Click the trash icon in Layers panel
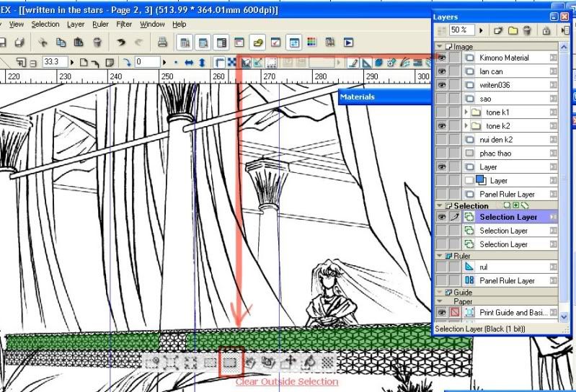Viewport: 576px width, 392px height. (527, 30)
